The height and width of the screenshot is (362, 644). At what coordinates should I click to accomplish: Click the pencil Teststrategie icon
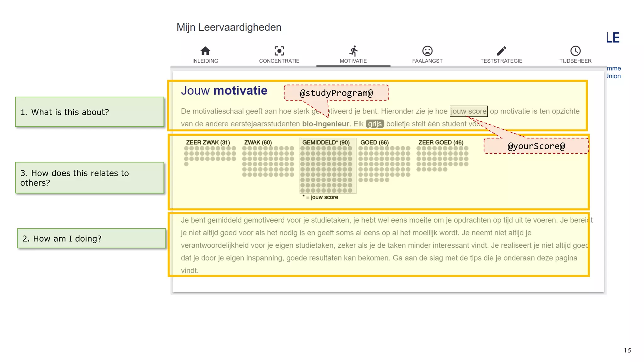click(x=501, y=51)
